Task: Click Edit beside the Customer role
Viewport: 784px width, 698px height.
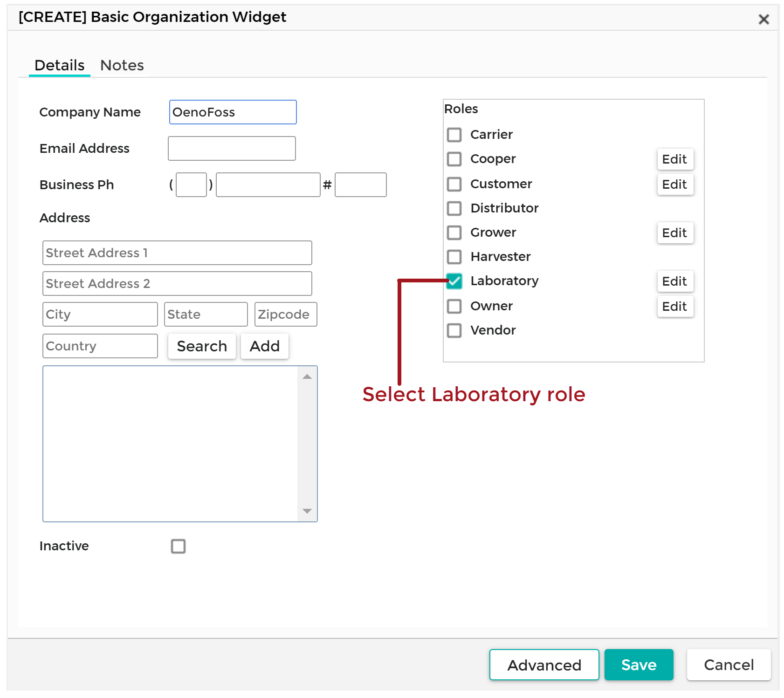Action: [675, 184]
